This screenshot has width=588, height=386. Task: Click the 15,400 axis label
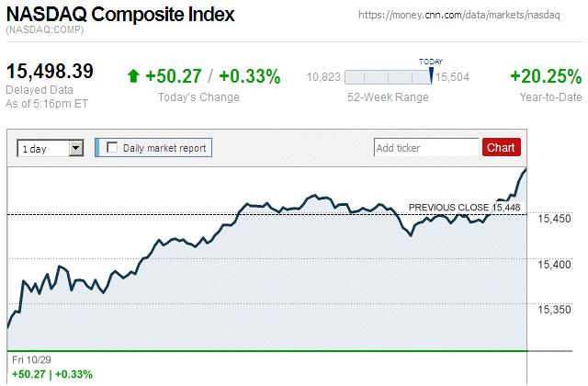[555, 265]
